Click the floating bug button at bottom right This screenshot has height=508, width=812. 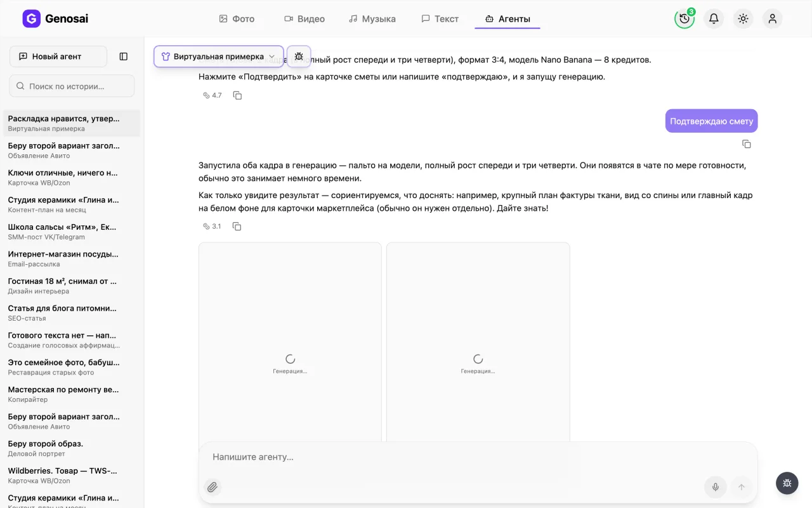click(787, 483)
